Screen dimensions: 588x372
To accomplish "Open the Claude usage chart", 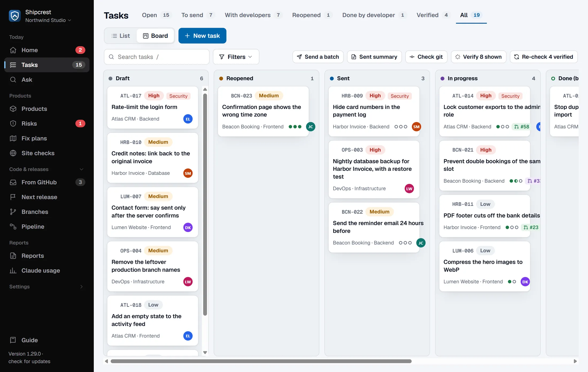I will click(x=47, y=270).
